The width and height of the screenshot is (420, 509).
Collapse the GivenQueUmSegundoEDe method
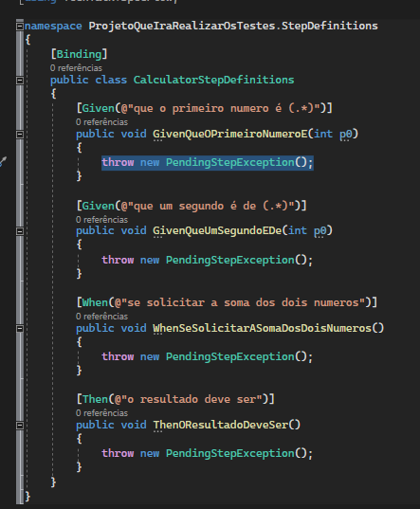pos(20,230)
